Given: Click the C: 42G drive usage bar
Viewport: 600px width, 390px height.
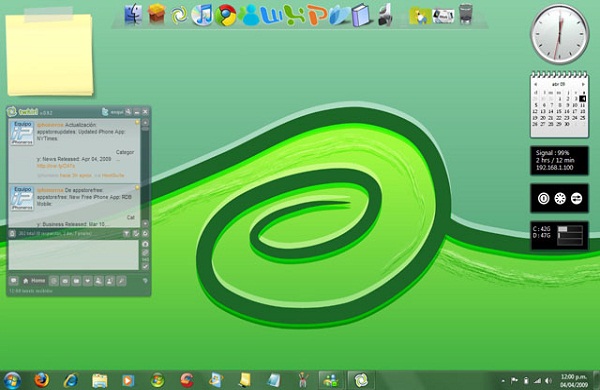Looking at the screenshot, I should tap(570, 229).
